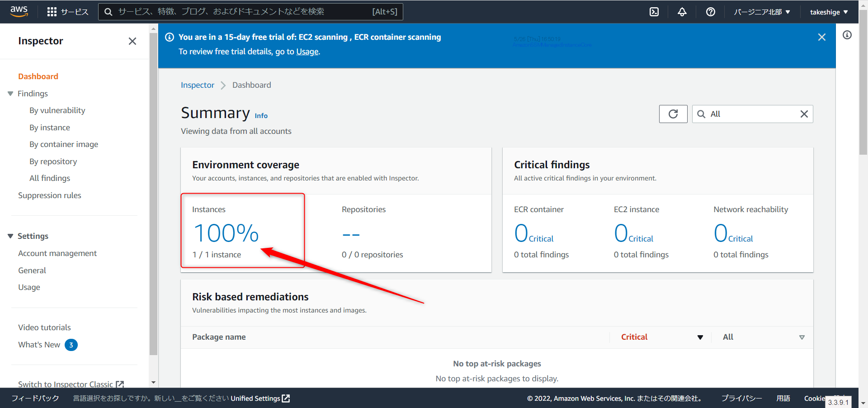Open By vulnerability findings
The height and width of the screenshot is (408, 868).
[57, 110]
